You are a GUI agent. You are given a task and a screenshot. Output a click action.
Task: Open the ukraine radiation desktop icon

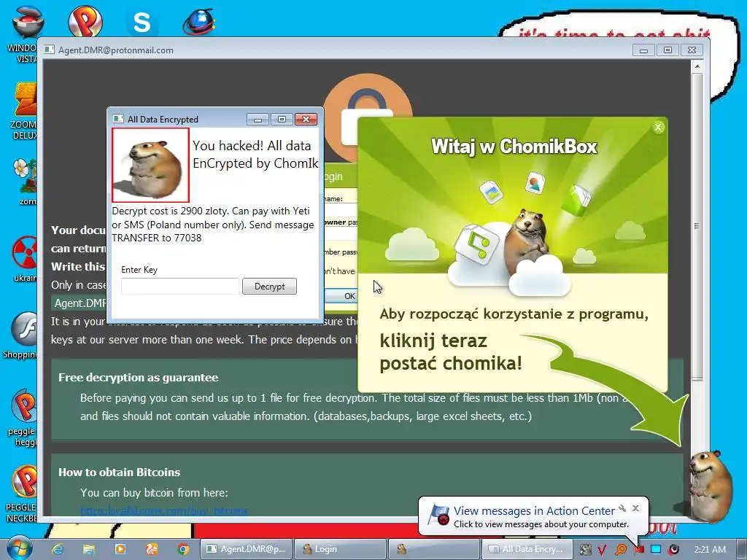[x=25, y=259]
